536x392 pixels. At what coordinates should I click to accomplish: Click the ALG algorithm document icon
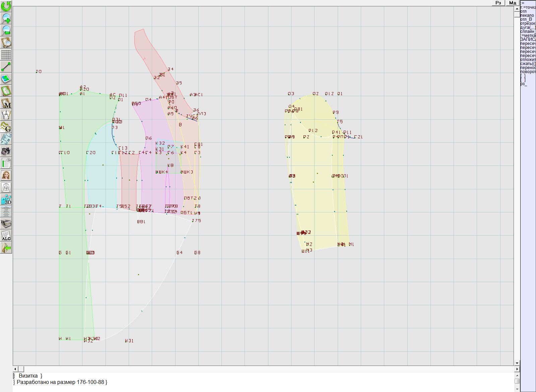click(6, 236)
